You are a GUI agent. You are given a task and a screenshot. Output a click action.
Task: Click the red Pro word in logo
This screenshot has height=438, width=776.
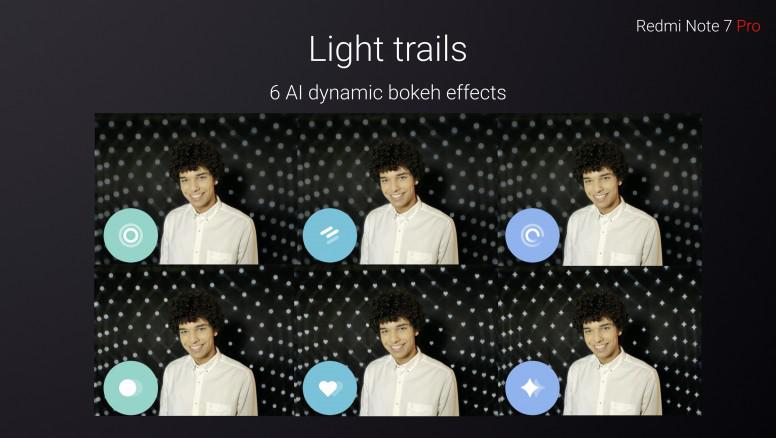[748, 26]
